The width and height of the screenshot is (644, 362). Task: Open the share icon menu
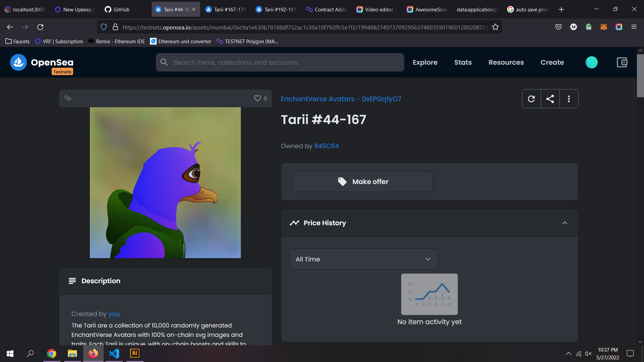pos(550,99)
